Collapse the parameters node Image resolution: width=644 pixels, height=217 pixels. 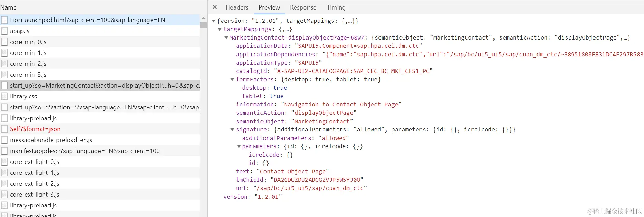coord(239,146)
